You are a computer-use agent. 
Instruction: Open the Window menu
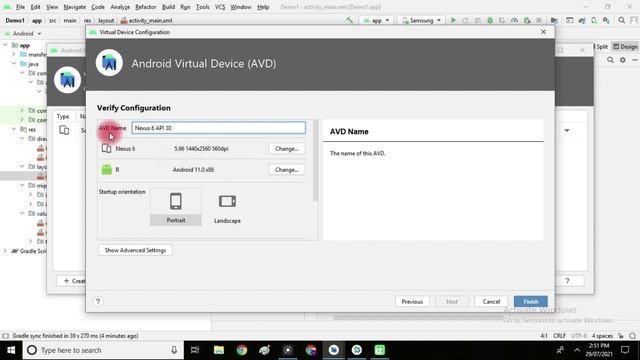pyautogui.click(x=241, y=7)
